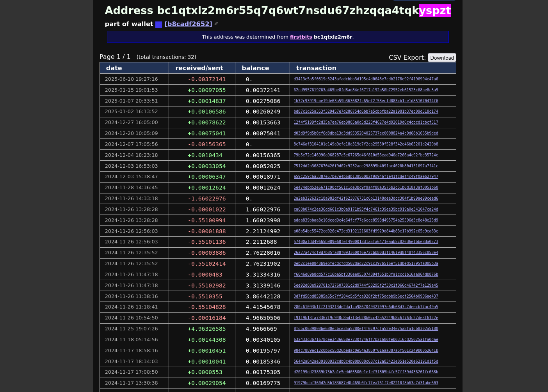Select the 'total transactions: 32' text
Viewport: 548px width, 392px height.
(x=166, y=57)
